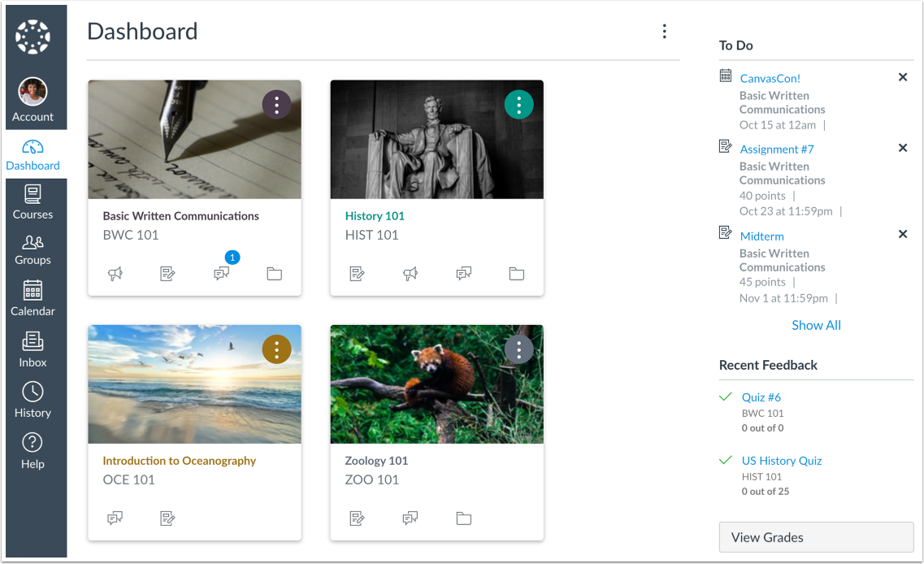This screenshot has width=924, height=564.
Task: Click the discussion notification badge on Basic Written Communications
Action: coord(232,257)
